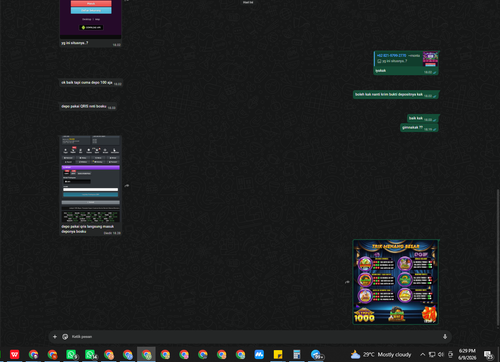Open the weather widget '29°C Mostly cloudy'
This screenshot has height=362, width=500.
381,354
